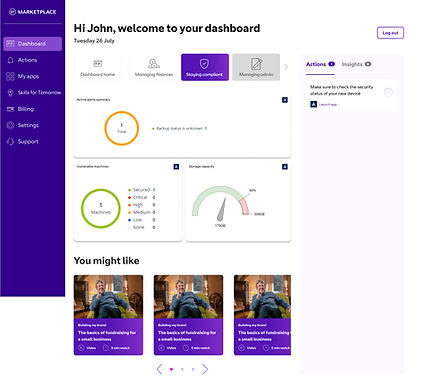Click the Insights count badge

coord(368,64)
